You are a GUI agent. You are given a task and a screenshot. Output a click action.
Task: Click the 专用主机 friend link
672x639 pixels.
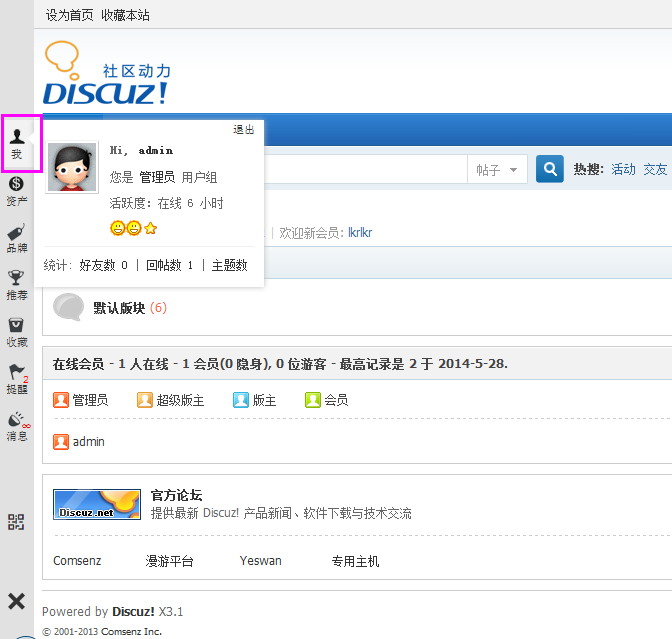tap(355, 561)
